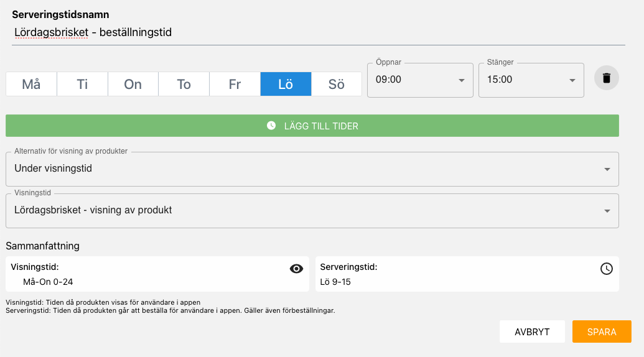Toggle the Må weekday button
Image resolution: width=644 pixels, height=357 pixels.
point(31,84)
